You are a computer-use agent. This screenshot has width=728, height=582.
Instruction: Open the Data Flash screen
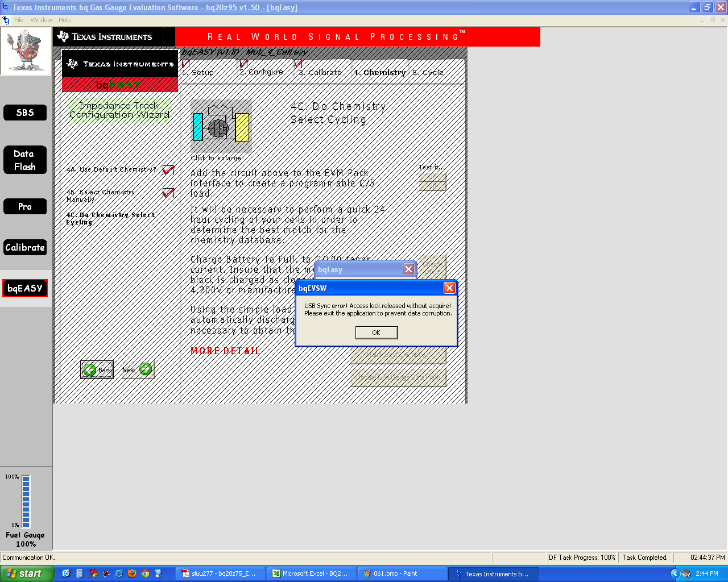25,160
